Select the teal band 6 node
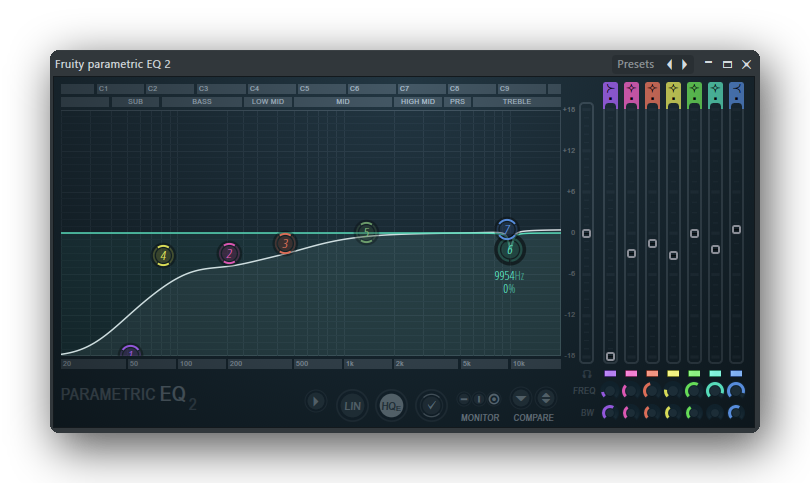Viewport: 810px width, 483px height. tap(510, 250)
